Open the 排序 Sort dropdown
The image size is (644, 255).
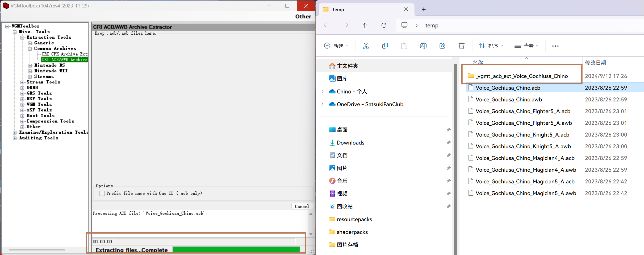(491, 46)
